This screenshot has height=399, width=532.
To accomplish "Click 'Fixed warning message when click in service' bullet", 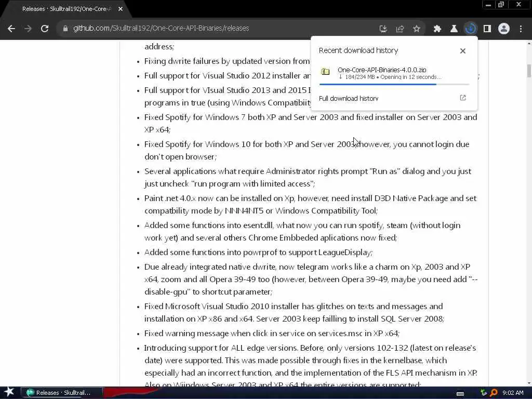I will tap(272, 334).
